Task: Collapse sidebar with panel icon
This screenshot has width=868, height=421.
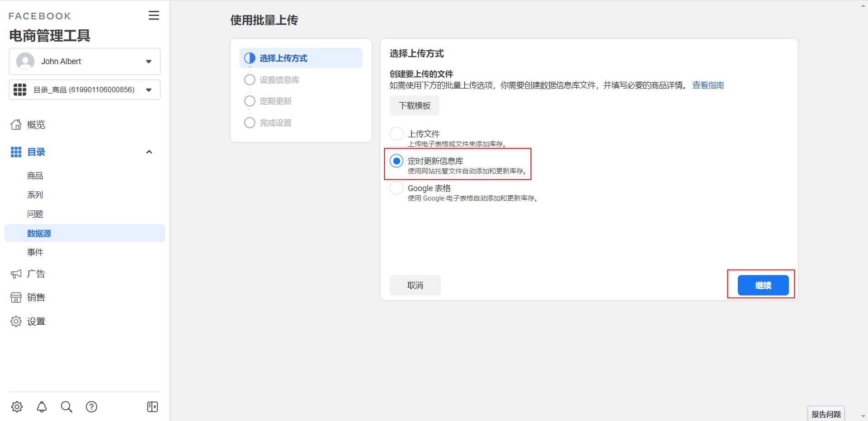Action: (x=152, y=407)
